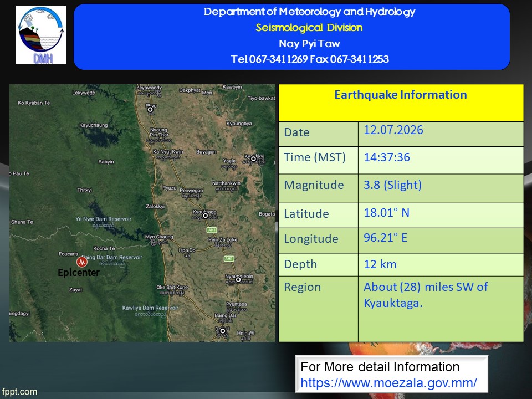Click the 'Thitkyi' map label
The image size is (532, 399).
[84, 190]
